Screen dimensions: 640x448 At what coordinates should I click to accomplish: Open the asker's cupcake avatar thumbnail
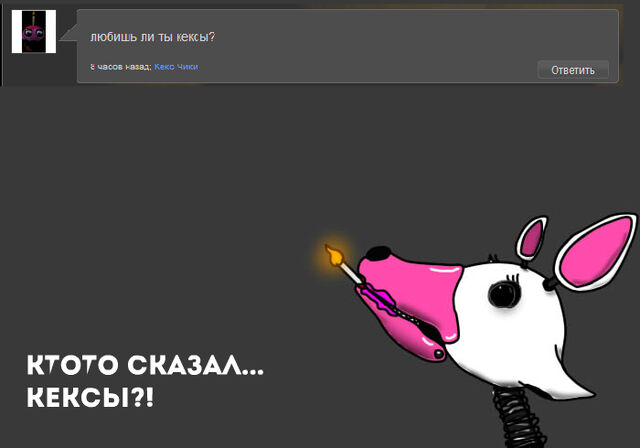pos(34,31)
